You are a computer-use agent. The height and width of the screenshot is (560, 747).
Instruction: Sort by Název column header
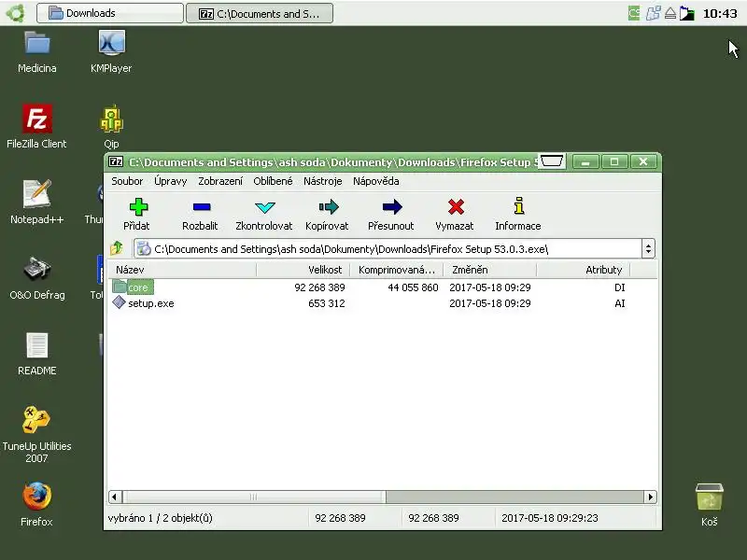[x=182, y=270]
